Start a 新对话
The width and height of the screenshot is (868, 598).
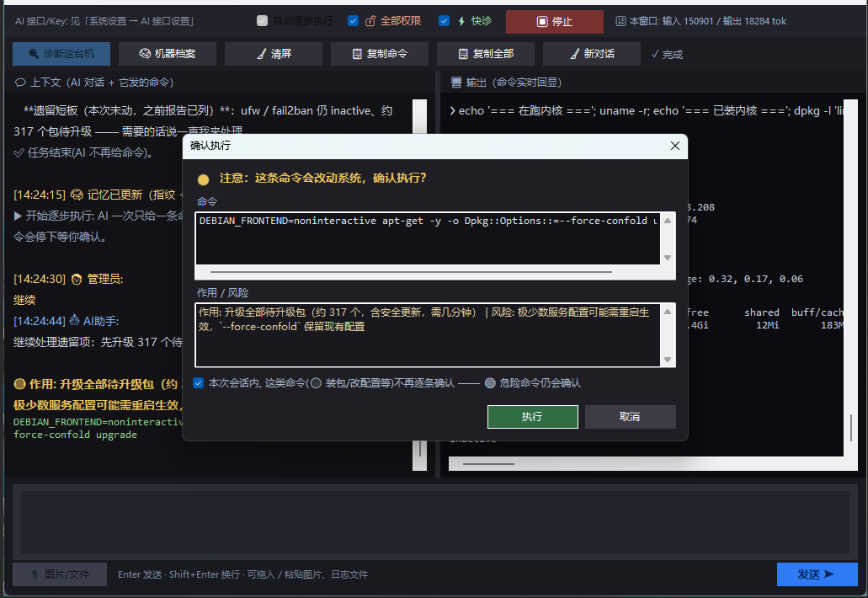pyautogui.click(x=592, y=54)
